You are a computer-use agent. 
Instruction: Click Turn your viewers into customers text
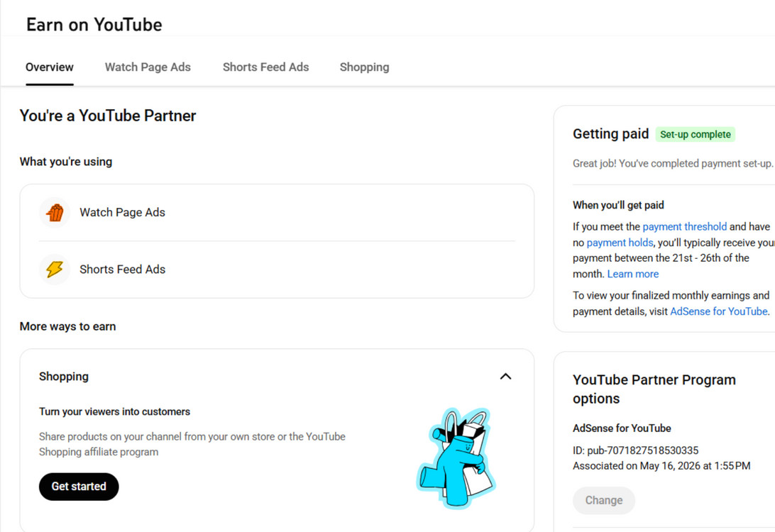click(115, 411)
